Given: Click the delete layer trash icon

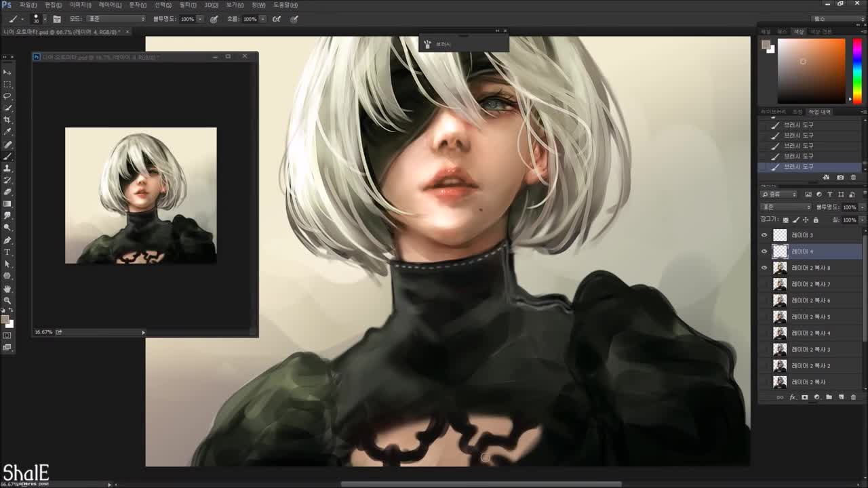Looking at the screenshot, I should pos(852,398).
